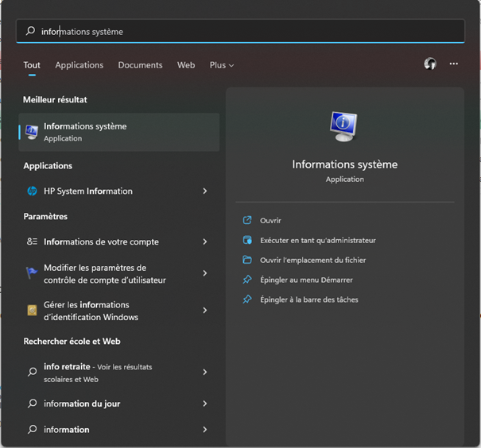The height and width of the screenshot is (448, 481).
Task: Click Modifier les paramètres de contrôle de compte text
Action: 105,273
